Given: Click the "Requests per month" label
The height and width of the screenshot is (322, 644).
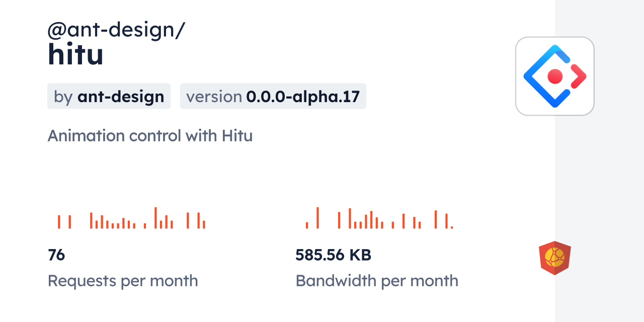Looking at the screenshot, I should coord(123,281).
